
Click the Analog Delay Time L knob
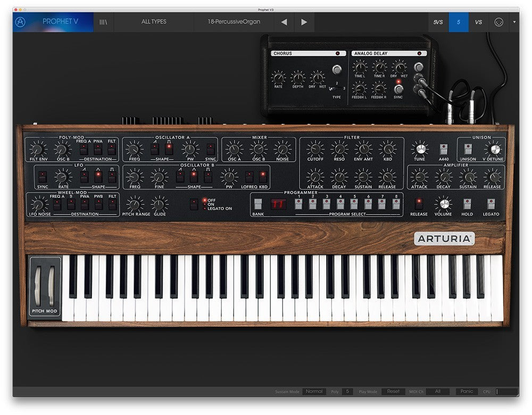360,67
